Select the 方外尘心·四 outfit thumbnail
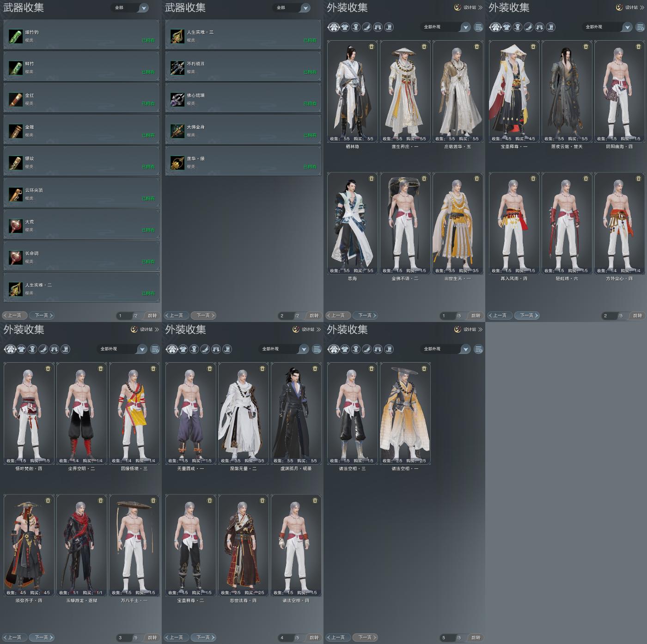The image size is (647, 644). point(619,224)
